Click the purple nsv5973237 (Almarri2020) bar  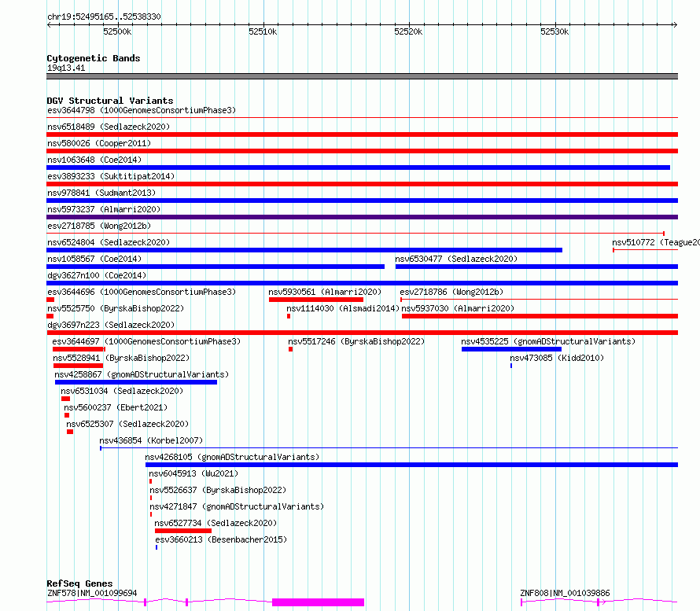(x=362, y=217)
